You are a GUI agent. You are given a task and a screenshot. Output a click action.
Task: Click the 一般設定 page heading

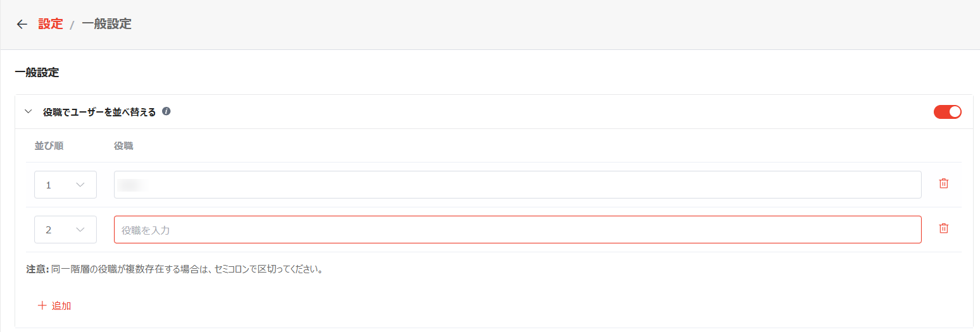coord(37,72)
